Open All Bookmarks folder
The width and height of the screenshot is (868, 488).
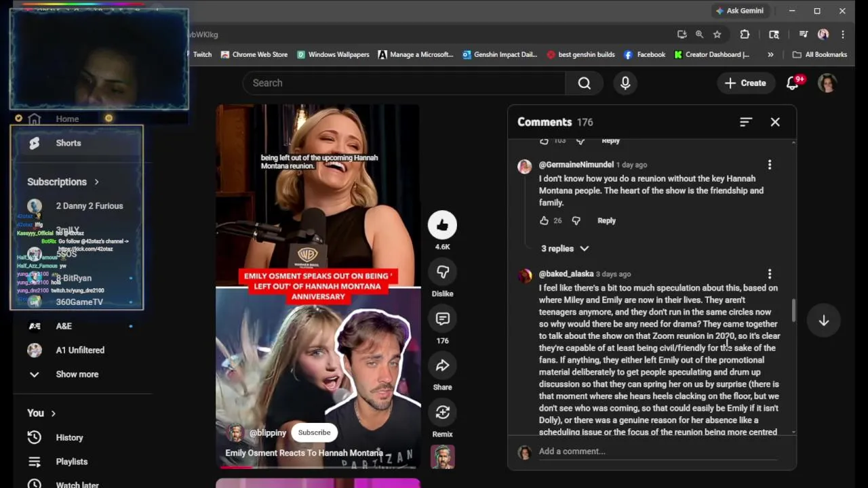coord(820,54)
